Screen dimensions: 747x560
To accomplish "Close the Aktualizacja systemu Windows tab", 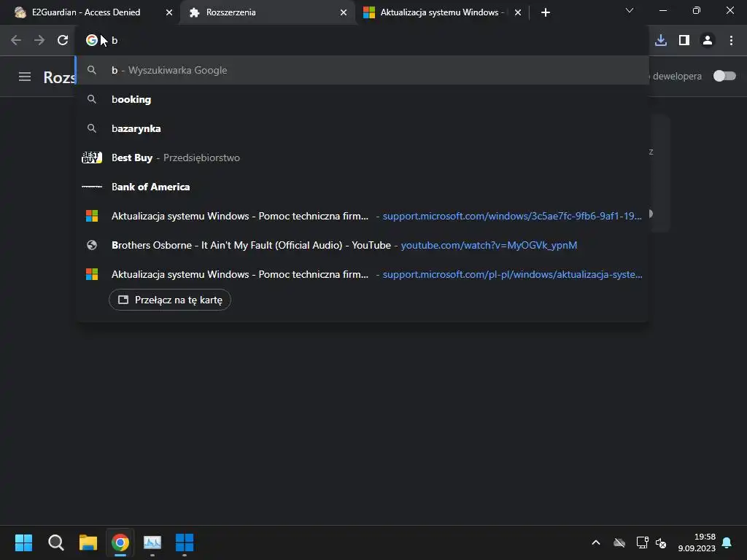I will tap(518, 12).
